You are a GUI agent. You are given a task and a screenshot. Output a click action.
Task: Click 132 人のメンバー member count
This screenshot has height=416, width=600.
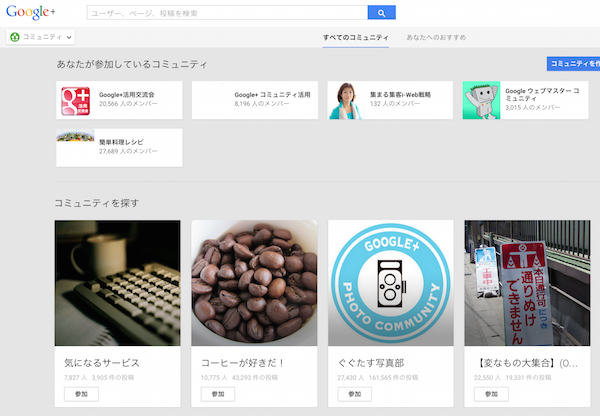coord(395,104)
